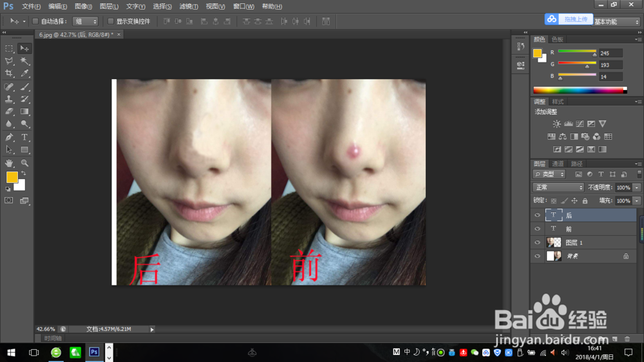
Task: Select the Clone Stamp tool
Action: [9, 99]
